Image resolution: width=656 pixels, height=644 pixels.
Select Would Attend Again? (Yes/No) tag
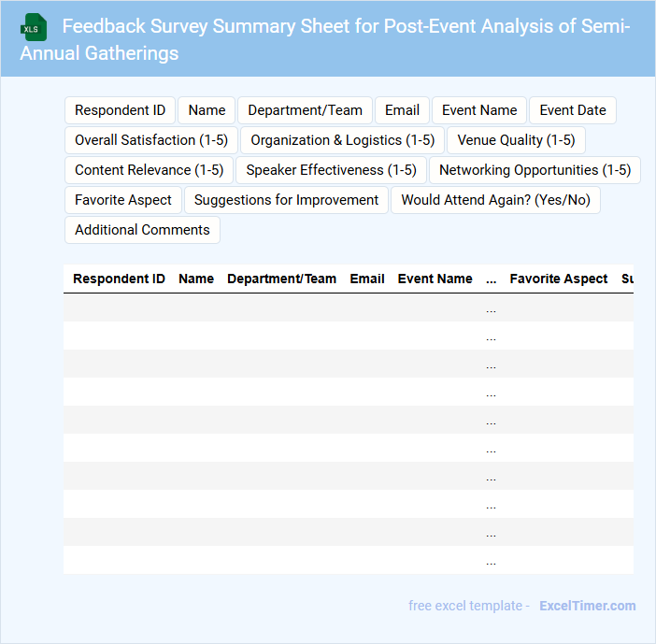tap(495, 200)
